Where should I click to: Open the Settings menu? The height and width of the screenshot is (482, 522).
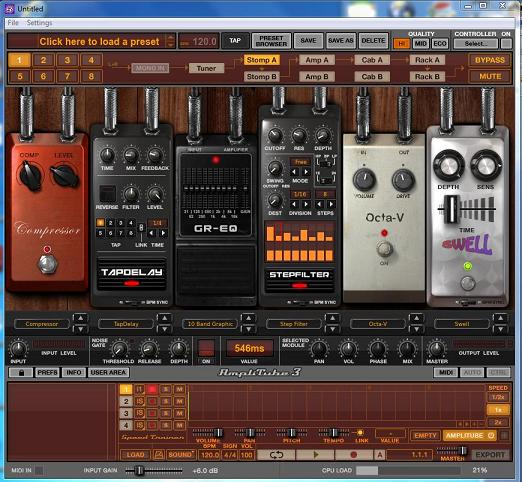[39, 23]
